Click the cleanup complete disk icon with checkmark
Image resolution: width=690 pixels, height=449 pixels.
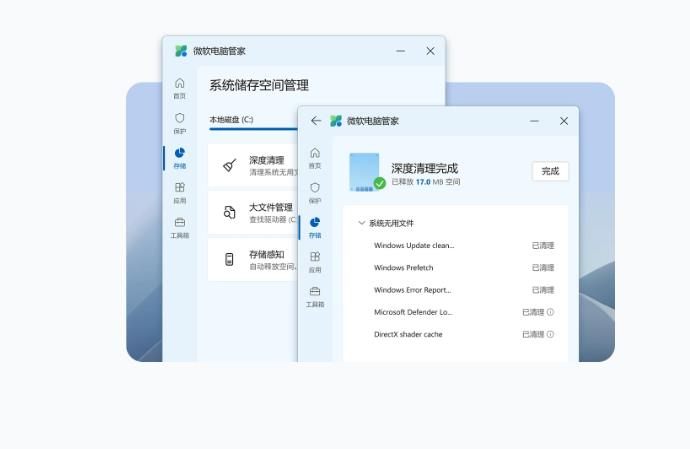[x=367, y=172]
